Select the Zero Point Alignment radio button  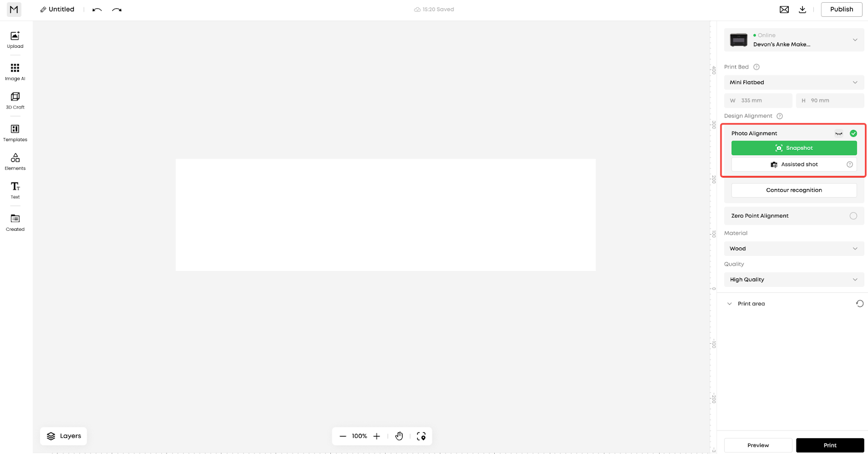point(853,216)
